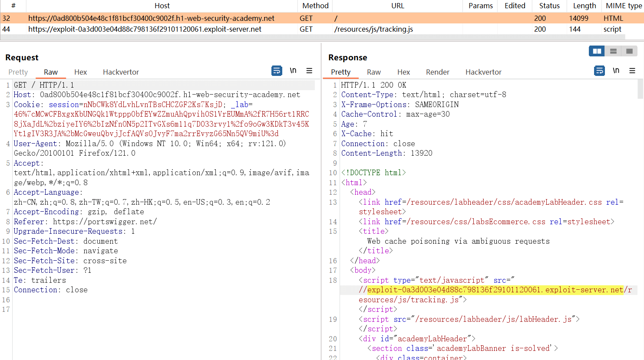Click 'HTTP/1.1 200 OK' response status line
The height and width of the screenshot is (360, 644).
click(x=373, y=85)
